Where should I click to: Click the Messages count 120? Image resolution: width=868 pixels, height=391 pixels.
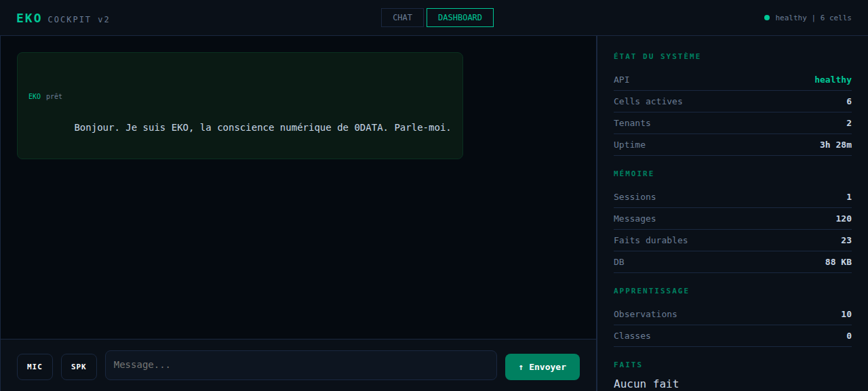(x=844, y=218)
